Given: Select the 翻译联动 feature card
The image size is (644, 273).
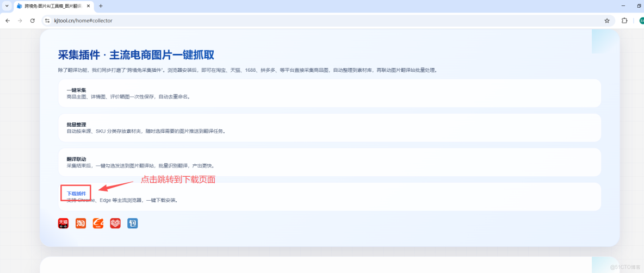Looking at the screenshot, I should pyautogui.click(x=330, y=162).
